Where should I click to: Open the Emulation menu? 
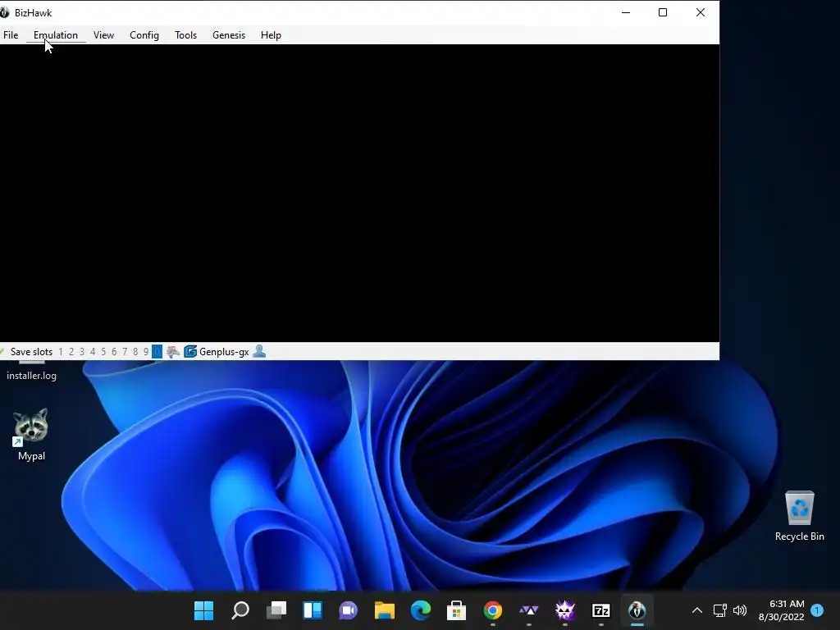tap(56, 35)
